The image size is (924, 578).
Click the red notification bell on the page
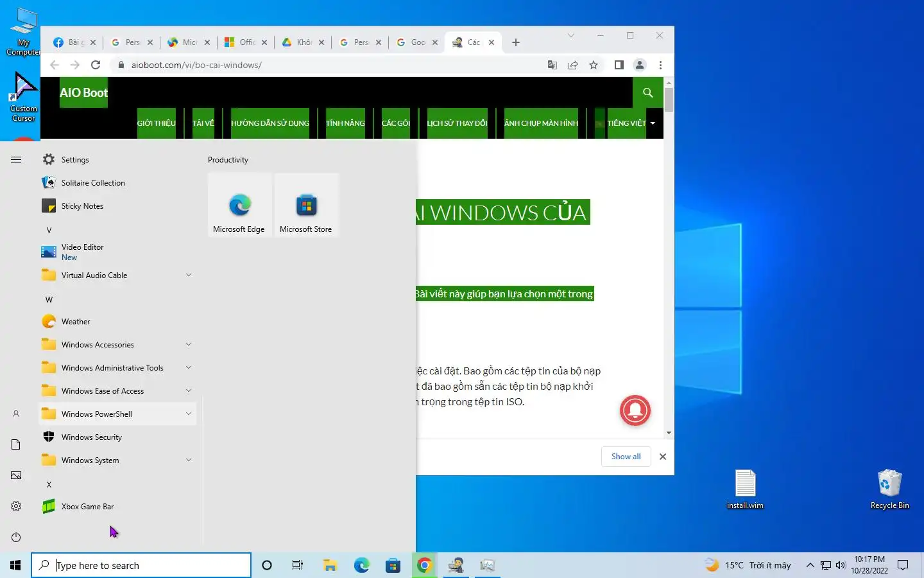(x=635, y=410)
